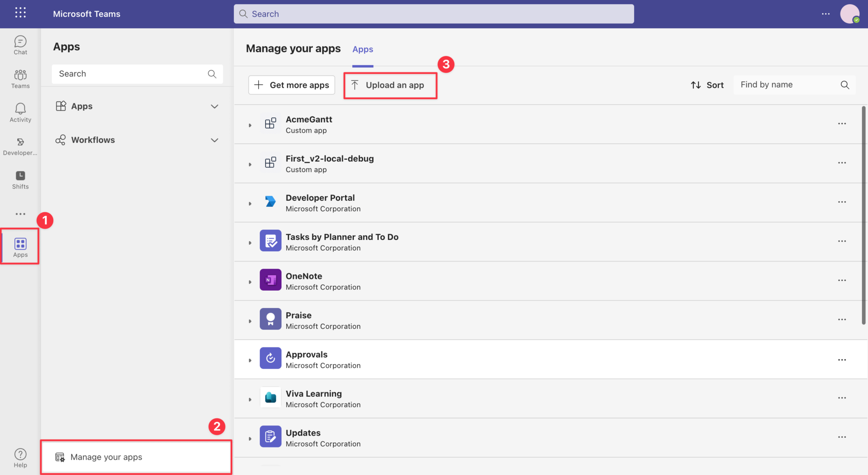Click Get more apps button
Viewport: 868px width, 475px height.
point(292,85)
